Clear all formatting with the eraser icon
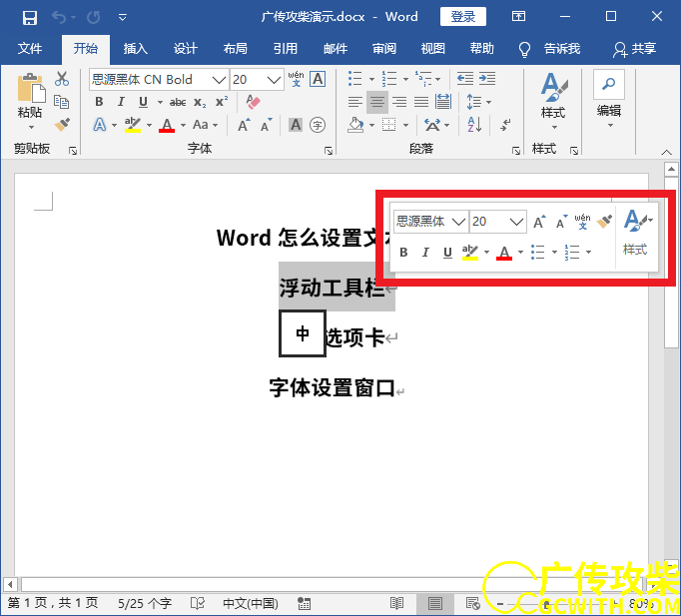Image resolution: width=681 pixels, height=616 pixels. pos(253,102)
